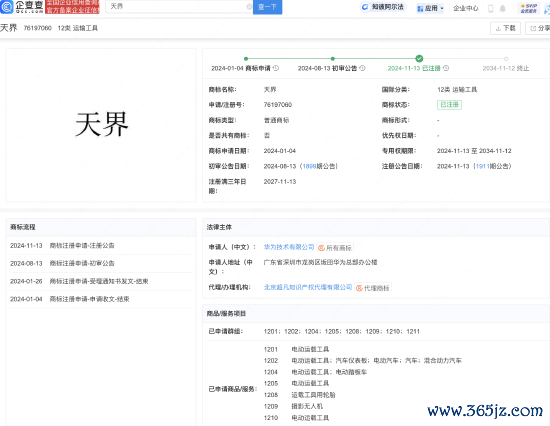Click the green checkmark 已注册 timeline node
The image size is (550, 426).
tap(419, 59)
